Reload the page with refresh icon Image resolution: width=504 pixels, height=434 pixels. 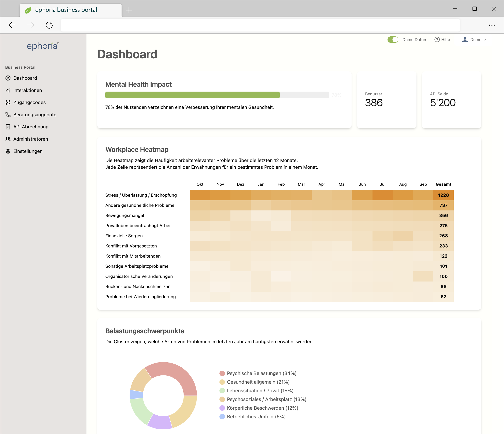tap(49, 25)
